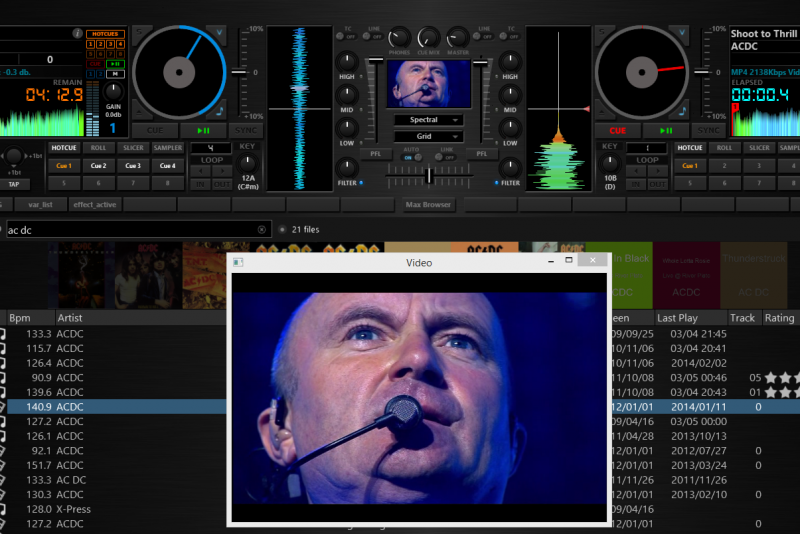Screen dimensions: 800x534
Task: Click the right deck red CUE button
Action: pos(617,131)
